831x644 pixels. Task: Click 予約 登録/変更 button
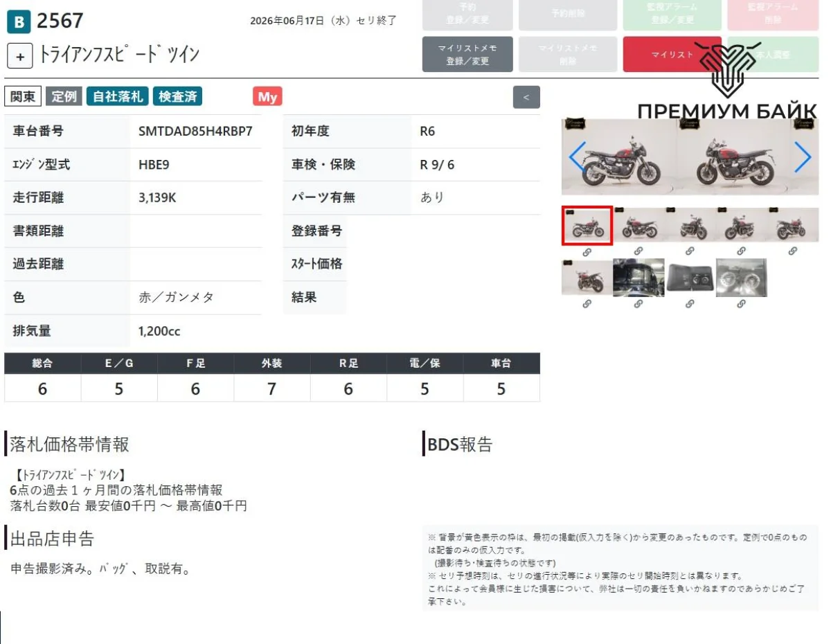coord(467,14)
